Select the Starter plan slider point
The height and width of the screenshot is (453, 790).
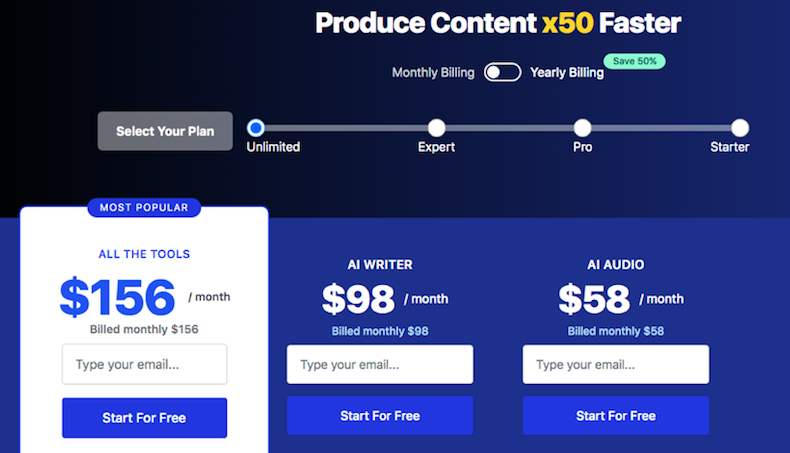(x=740, y=128)
